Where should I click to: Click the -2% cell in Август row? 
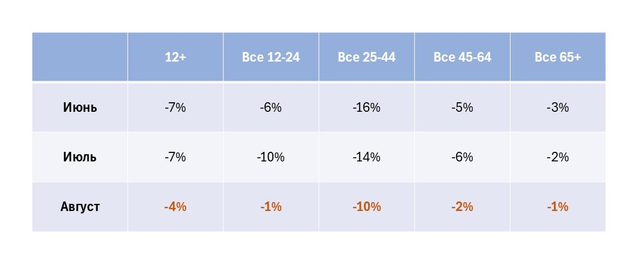point(462,207)
